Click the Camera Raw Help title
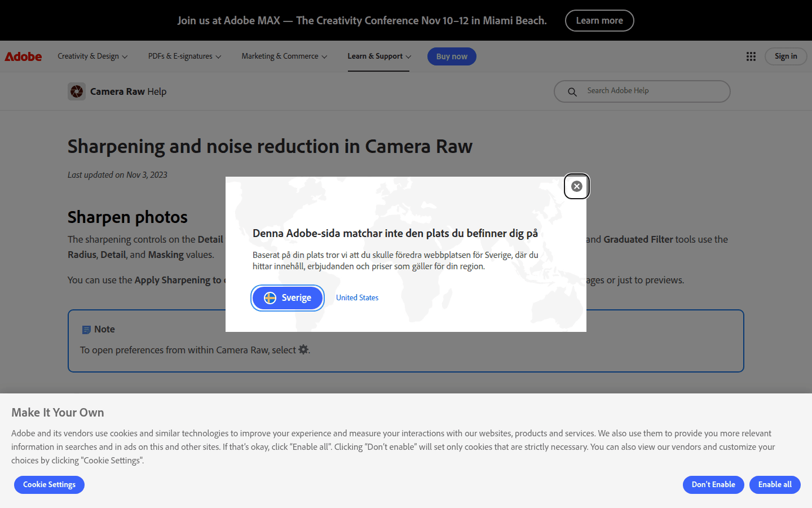Image resolution: width=812 pixels, height=508 pixels. pyautogui.click(x=128, y=91)
